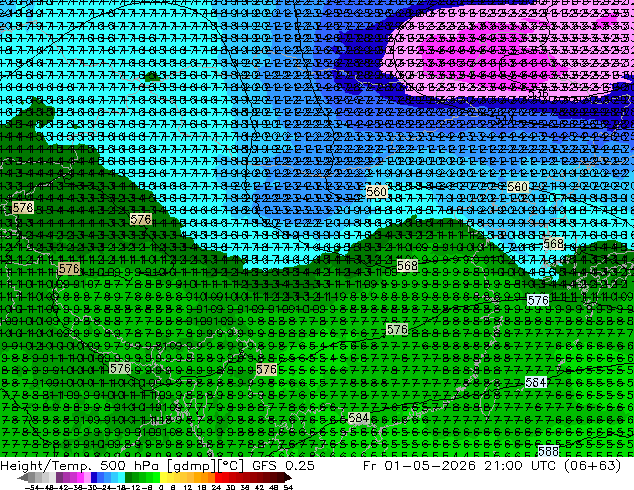Screen dimensions: 634x490
Task: Select the bright red legend swatch near 24
Action: tap(219, 477)
